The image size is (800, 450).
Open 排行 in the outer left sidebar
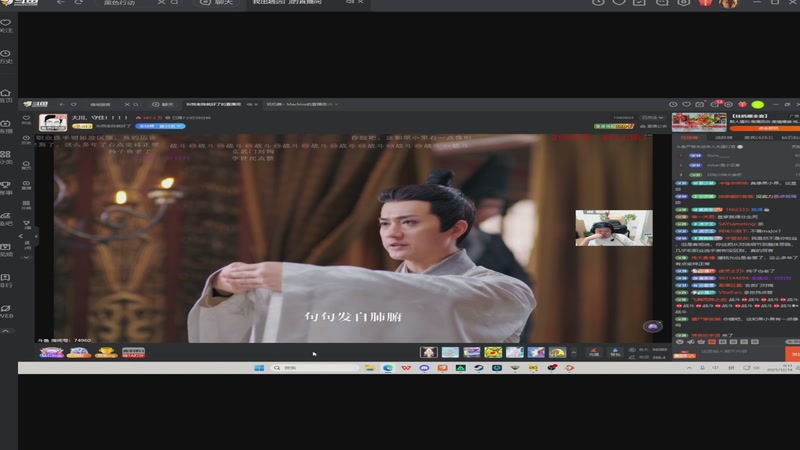point(6,281)
